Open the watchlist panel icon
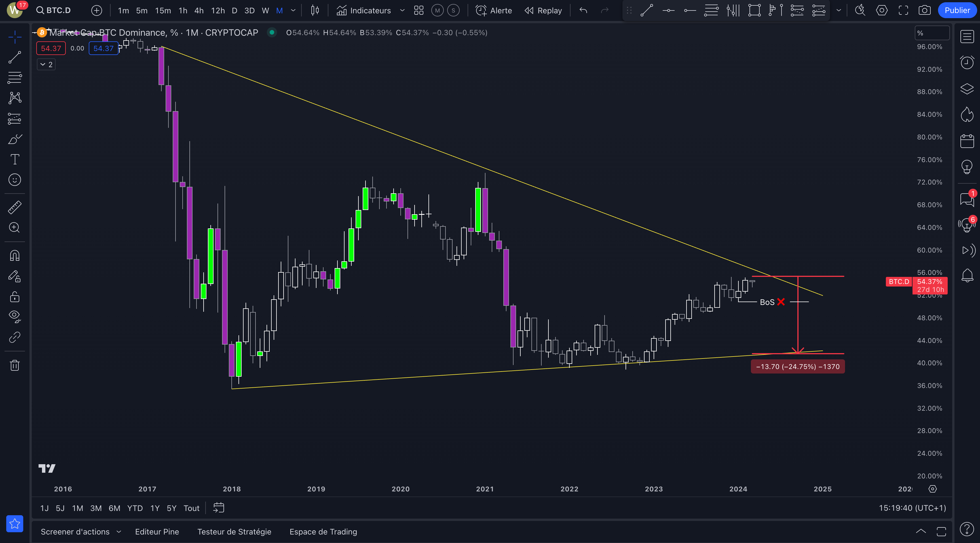The width and height of the screenshot is (980, 543). [x=967, y=37]
